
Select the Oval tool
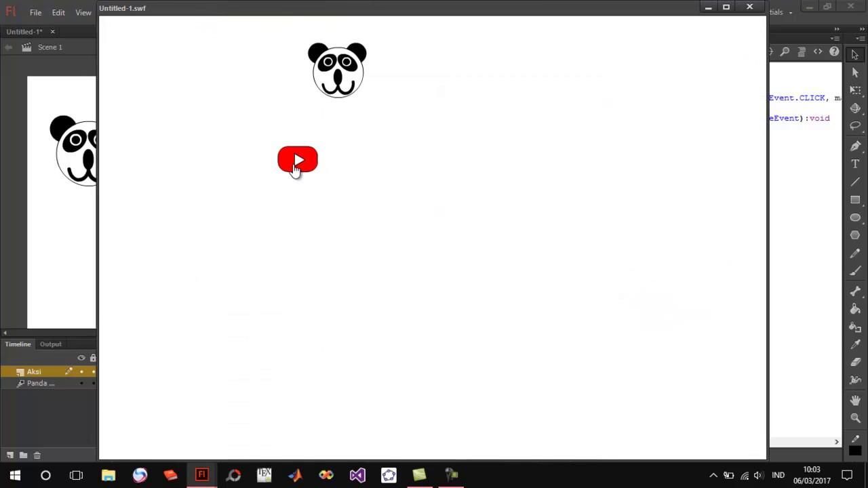pos(855,218)
